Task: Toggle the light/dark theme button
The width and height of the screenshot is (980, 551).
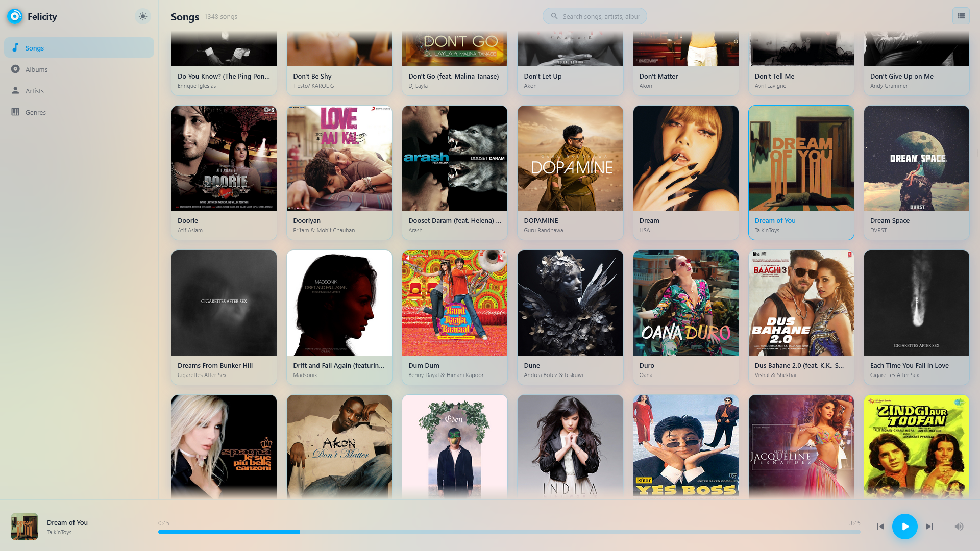Action: [x=143, y=16]
